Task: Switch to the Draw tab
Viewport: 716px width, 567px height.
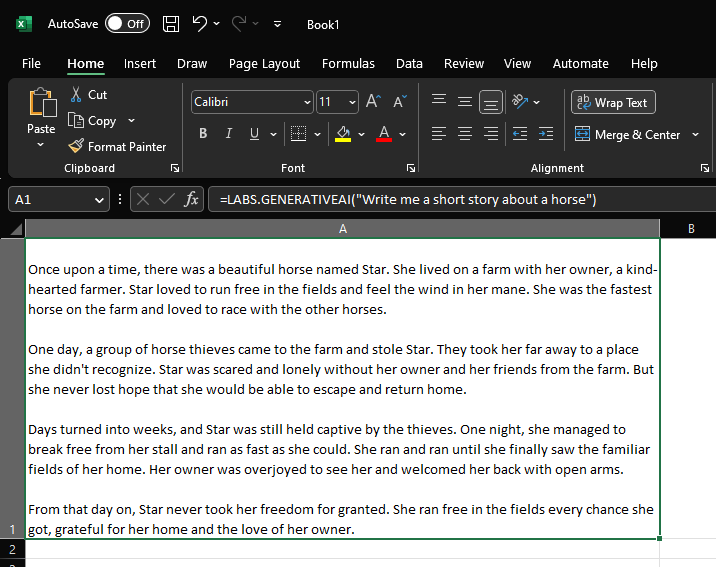Action: coord(192,63)
